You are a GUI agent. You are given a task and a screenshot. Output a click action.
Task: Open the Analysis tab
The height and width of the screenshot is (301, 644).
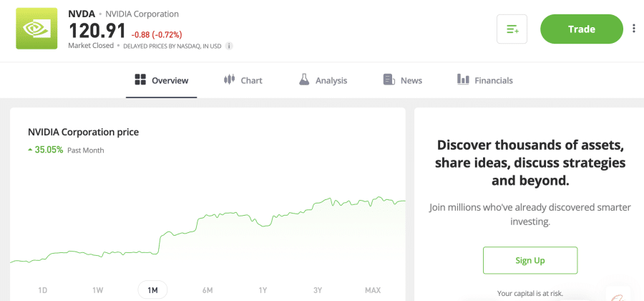pyautogui.click(x=323, y=80)
